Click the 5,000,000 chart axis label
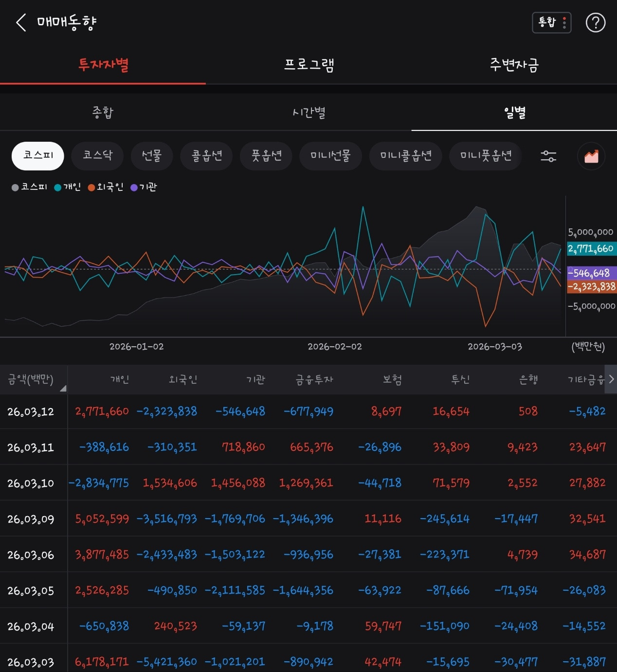Image resolution: width=617 pixels, height=672 pixels. (591, 232)
